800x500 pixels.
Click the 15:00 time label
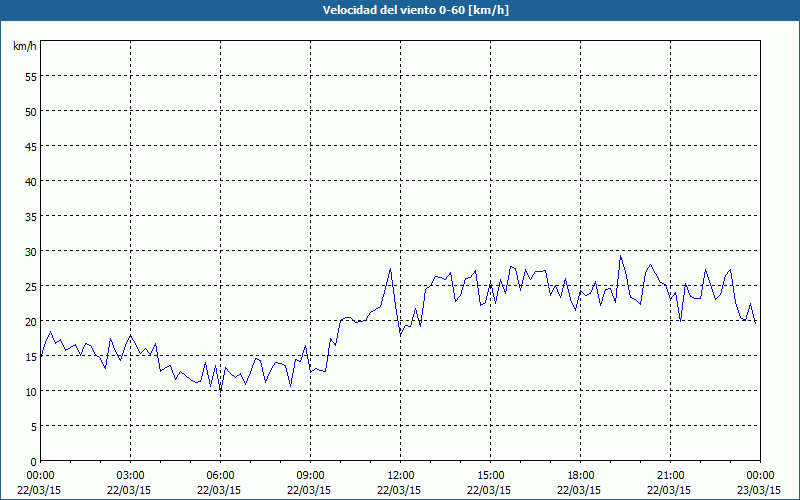(x=490, y=476)
